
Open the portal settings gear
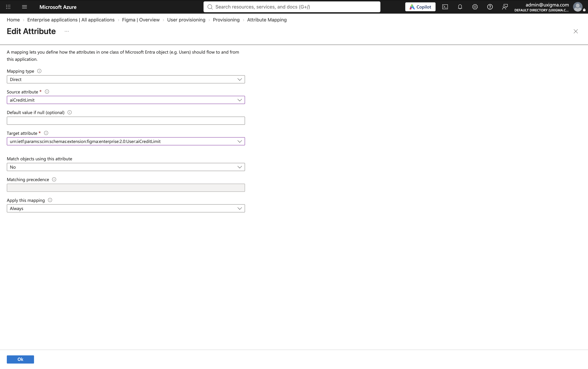[475, 7]
